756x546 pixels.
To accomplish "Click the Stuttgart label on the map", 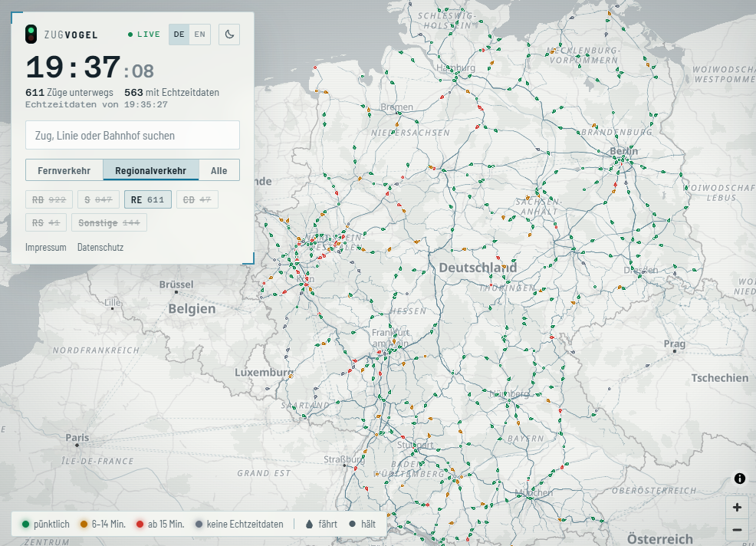I will 416,445.
